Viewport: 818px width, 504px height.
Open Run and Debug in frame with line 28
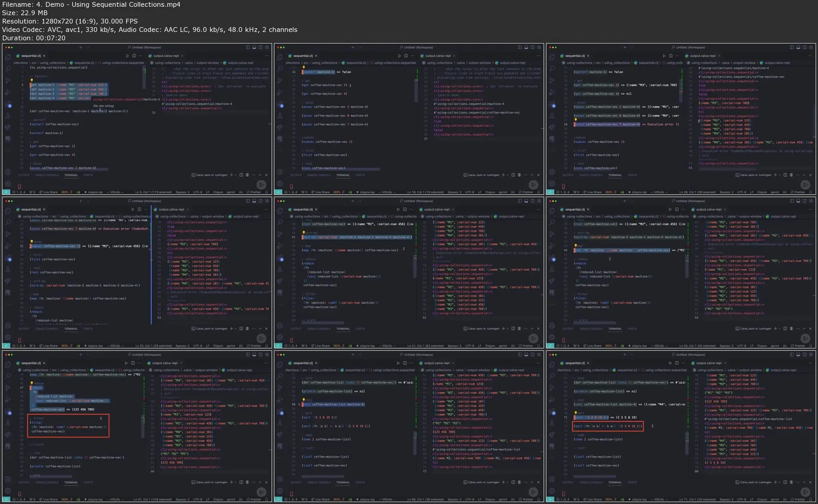[x=552, y=92]
